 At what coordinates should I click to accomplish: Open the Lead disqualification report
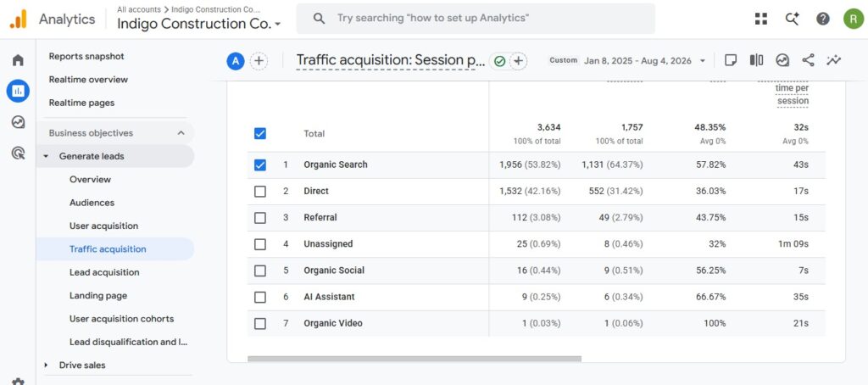129,343
